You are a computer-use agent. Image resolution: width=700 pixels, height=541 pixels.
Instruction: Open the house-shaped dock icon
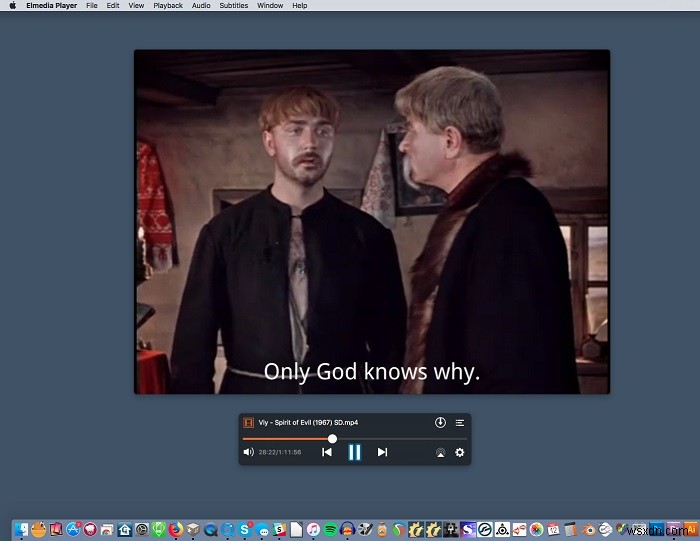pyautogui.click(x=125, y=529)
